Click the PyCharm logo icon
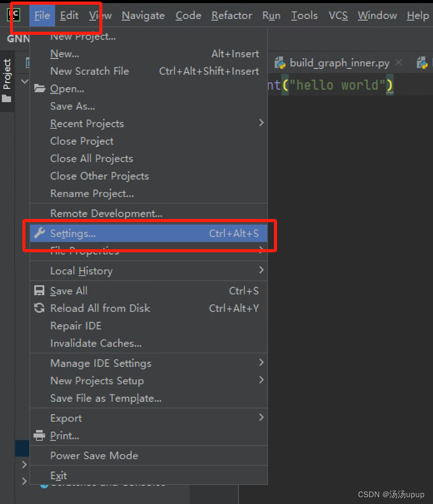The height and width of the screenshot is (504, 433). tap(14, 15)
